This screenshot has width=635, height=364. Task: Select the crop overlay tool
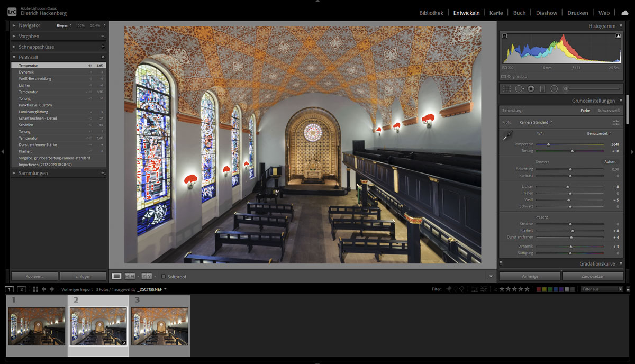[506, 89]
